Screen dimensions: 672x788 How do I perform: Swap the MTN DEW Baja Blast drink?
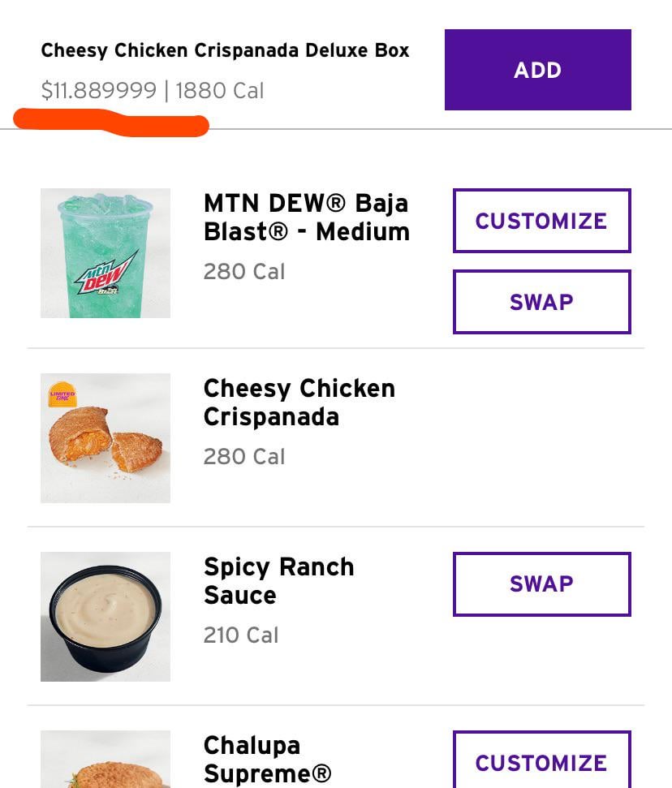pos(541,302)
